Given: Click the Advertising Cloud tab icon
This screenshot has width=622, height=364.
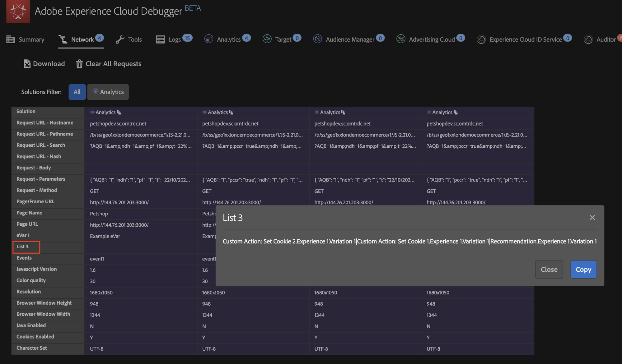Looking at the screenshot, I should (401, 39).
